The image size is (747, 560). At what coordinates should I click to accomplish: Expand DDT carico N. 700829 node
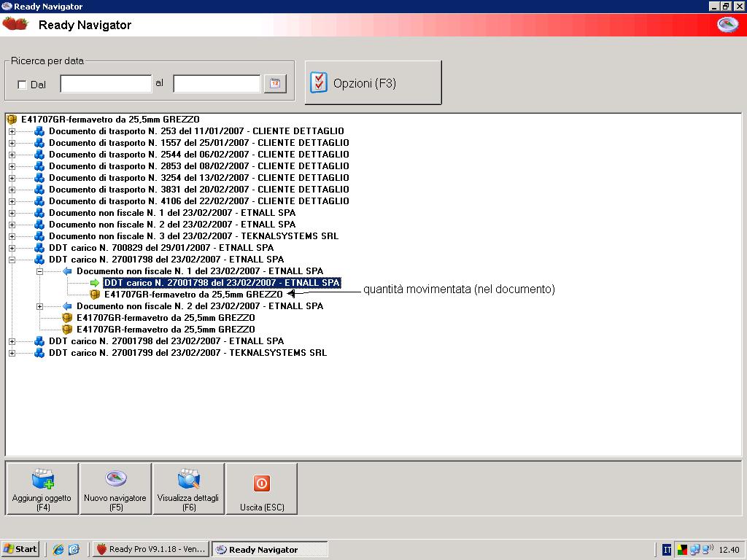pyautogui.click(x=12, y=248)
